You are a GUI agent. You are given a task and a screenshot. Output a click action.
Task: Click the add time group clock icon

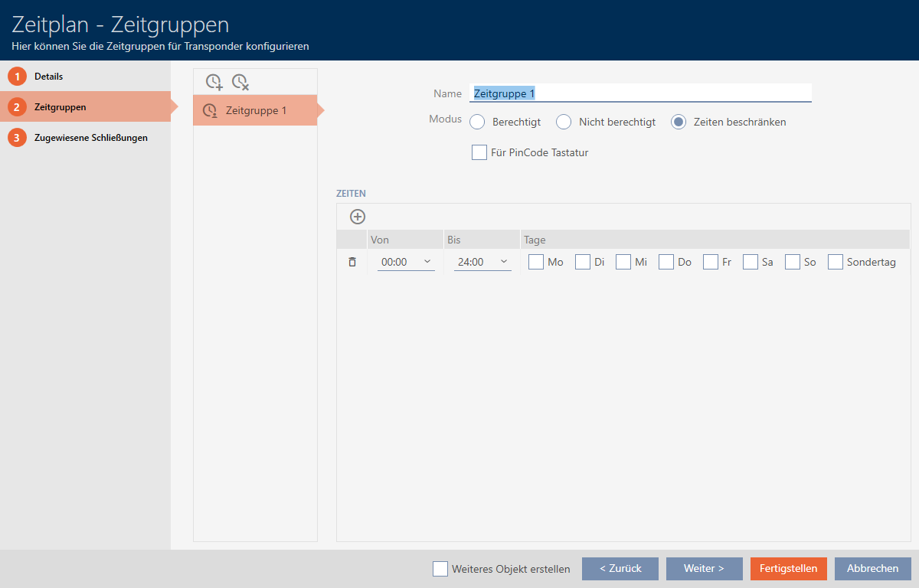pos(214,82)
